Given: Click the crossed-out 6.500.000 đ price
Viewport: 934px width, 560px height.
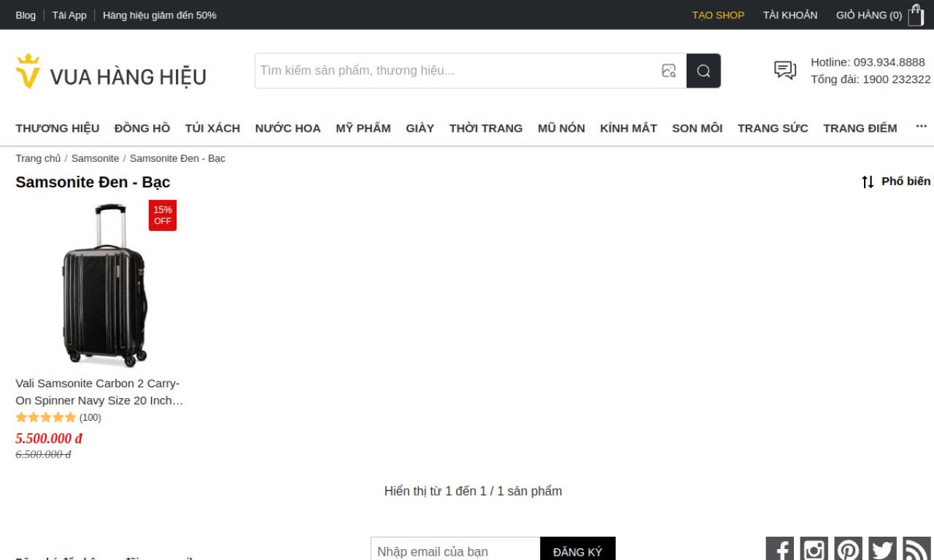Looking at the screenshot, I should (x=43, y=454).
